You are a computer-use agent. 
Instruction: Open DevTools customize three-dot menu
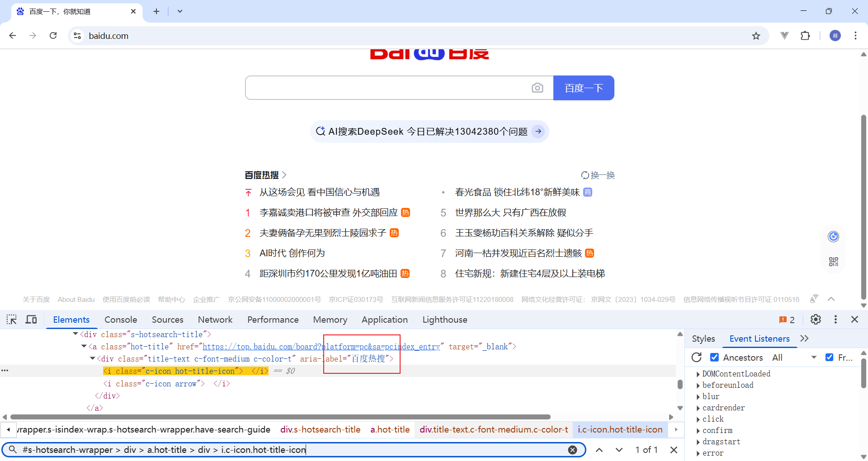tap(835, 320)
